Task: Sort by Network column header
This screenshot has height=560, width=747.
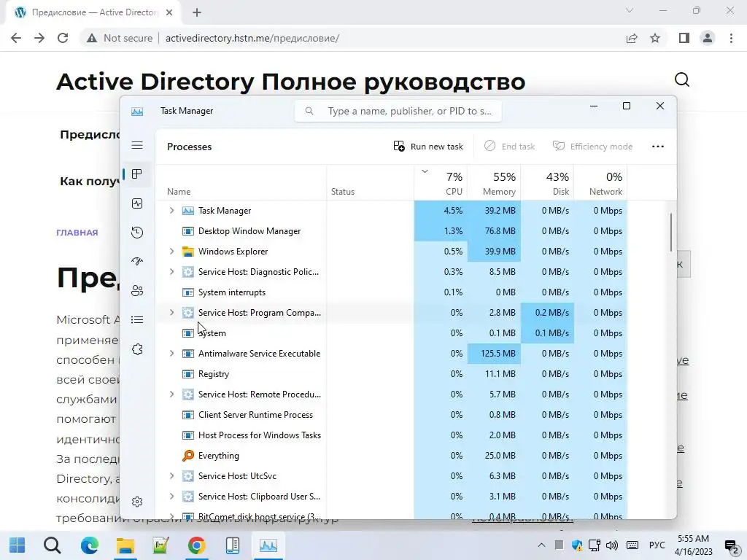Action: pos(600,183)
